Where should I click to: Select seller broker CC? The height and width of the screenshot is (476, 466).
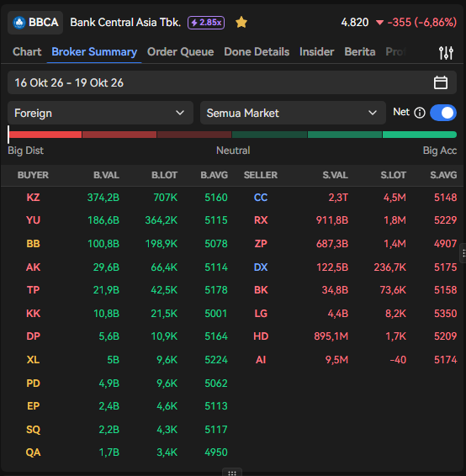point(261,198)
